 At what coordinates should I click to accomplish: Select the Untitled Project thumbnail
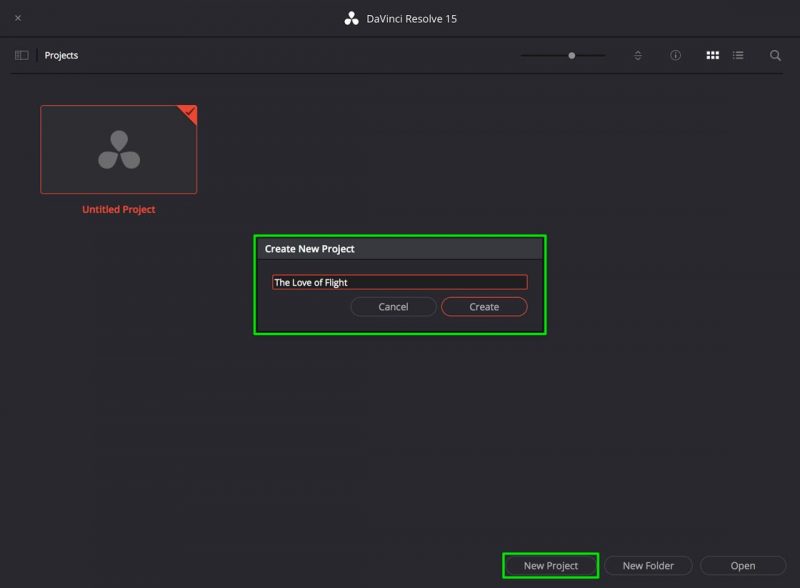point(119,150)
